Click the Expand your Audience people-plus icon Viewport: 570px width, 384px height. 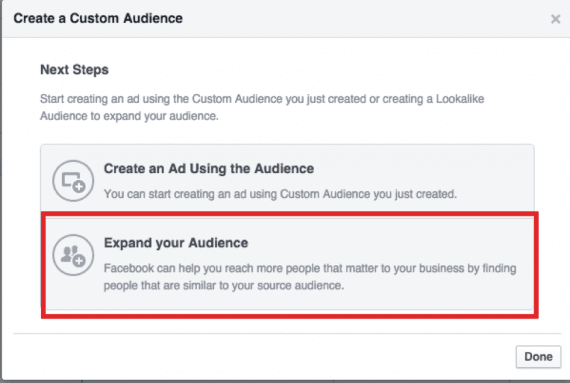(73, 255)
